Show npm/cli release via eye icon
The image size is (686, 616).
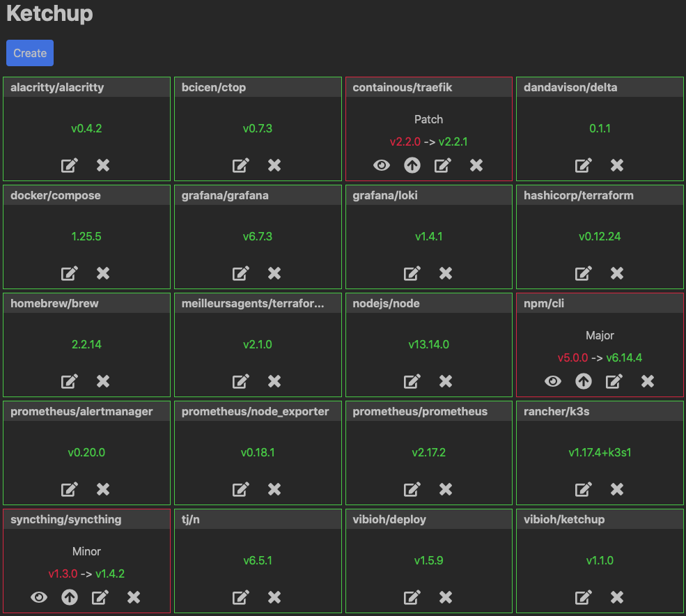[553, 381]
